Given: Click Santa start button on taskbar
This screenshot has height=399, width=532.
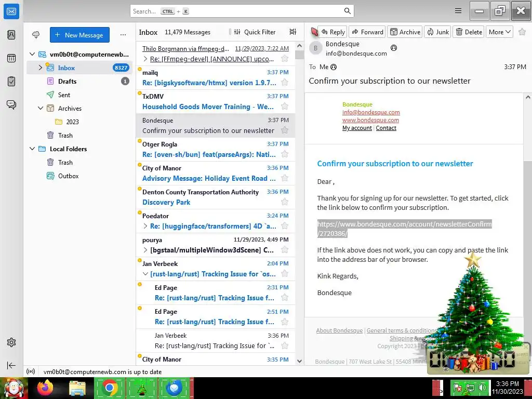Looking at the screenshot, I should pyautogui.click(x=14, y=388).
